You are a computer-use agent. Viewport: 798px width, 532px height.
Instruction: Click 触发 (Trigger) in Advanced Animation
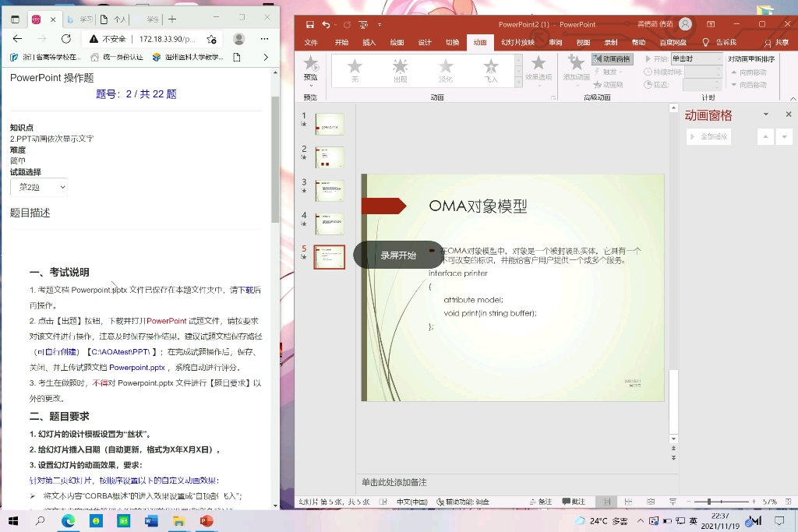coord(611,72)
